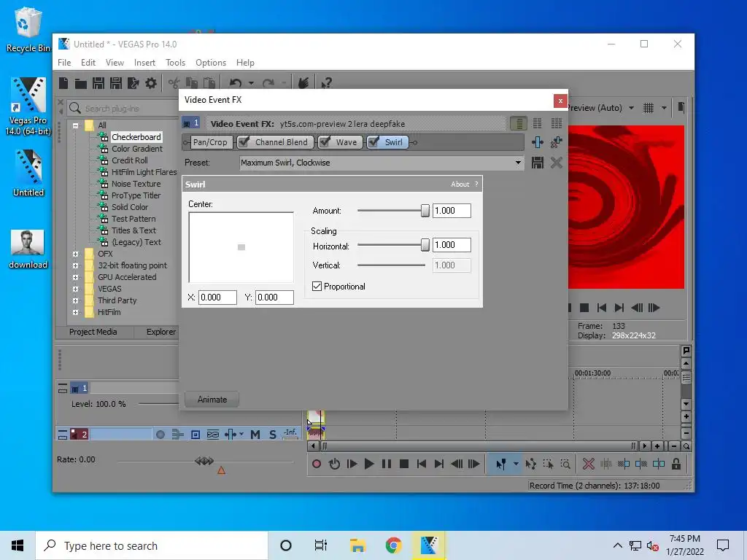The width and height of the screenshot is (747, 560).
Task: Pause playback on the transport bar
Action: (x=387, y=464)
